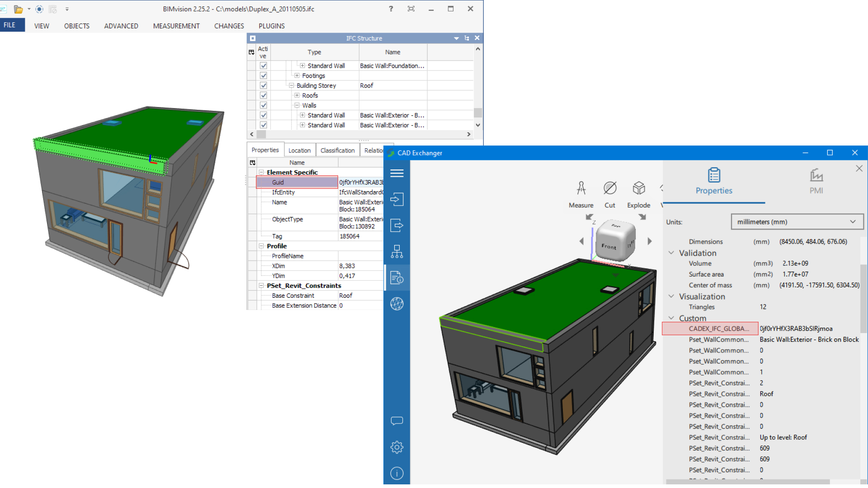The image size is (868, 488).
Task: Toggle BIMvision full-screen mode icon
Action: [x=411, y=9]
